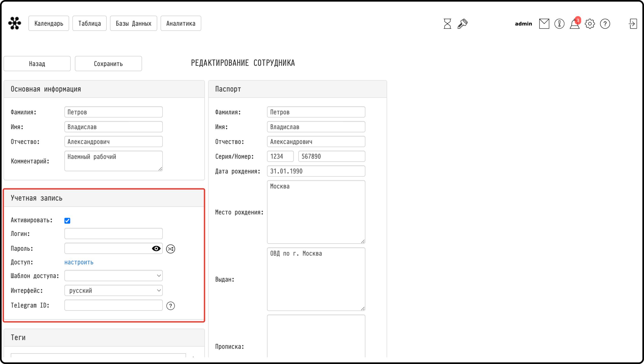The image size is (644, 364).
Task: Toggle the Активировать checkbox
Action: [x=67, y=221]
